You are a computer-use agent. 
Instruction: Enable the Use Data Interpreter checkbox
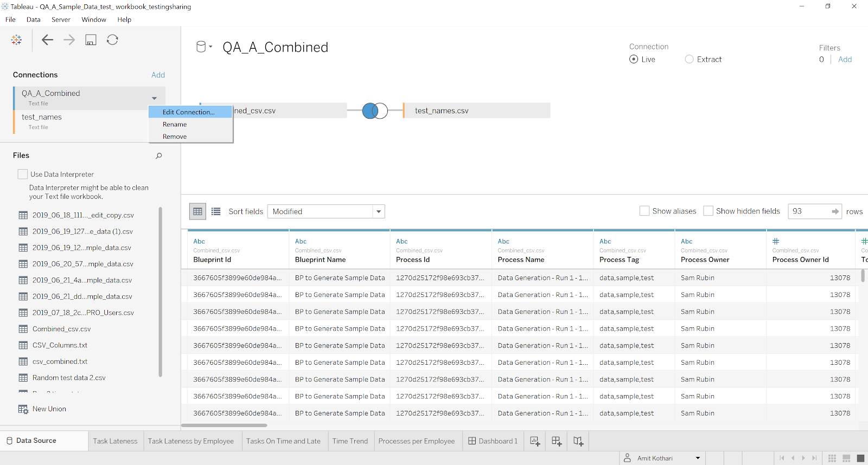pos(23,174)
